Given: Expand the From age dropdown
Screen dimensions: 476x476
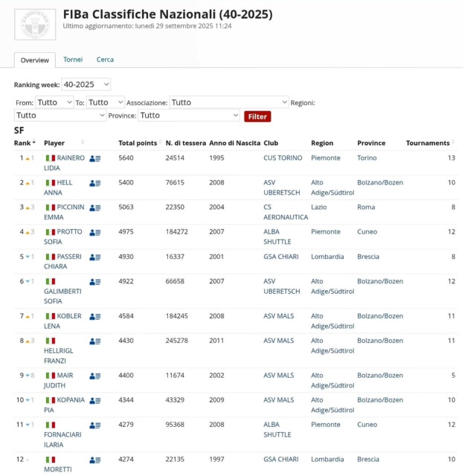Looking at the screenshot, I should 54,103.
